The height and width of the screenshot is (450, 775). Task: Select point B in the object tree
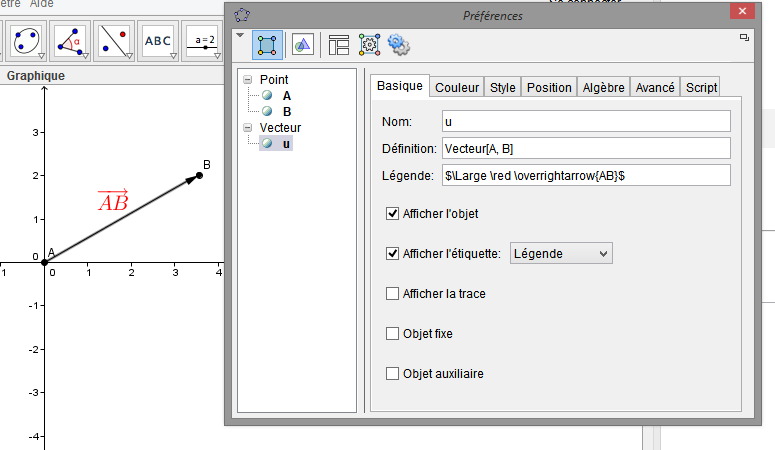(286, 112)
